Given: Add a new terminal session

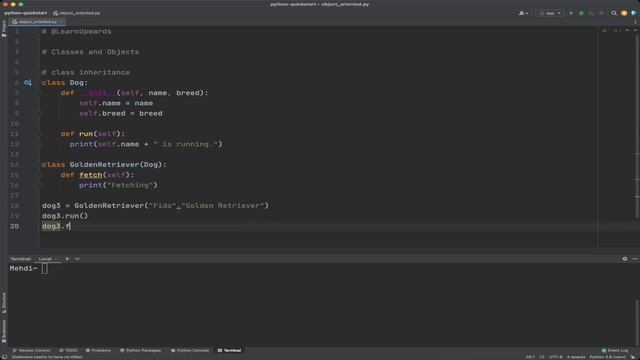Looking at the screenshot, I should 67,259.
